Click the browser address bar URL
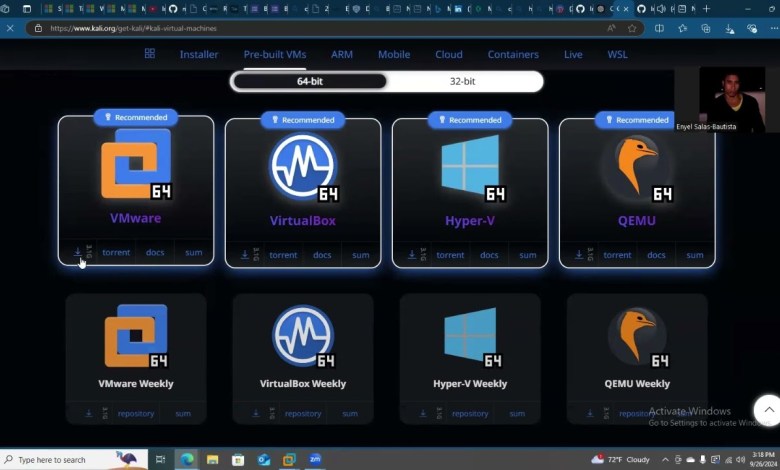This screenshot has width=780, height=470. click(x=133, y=28)
